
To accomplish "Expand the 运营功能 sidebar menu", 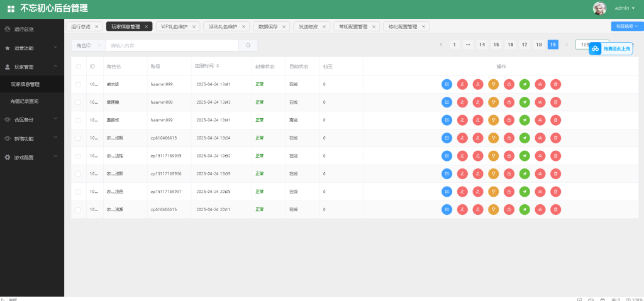I will point(31,48).
